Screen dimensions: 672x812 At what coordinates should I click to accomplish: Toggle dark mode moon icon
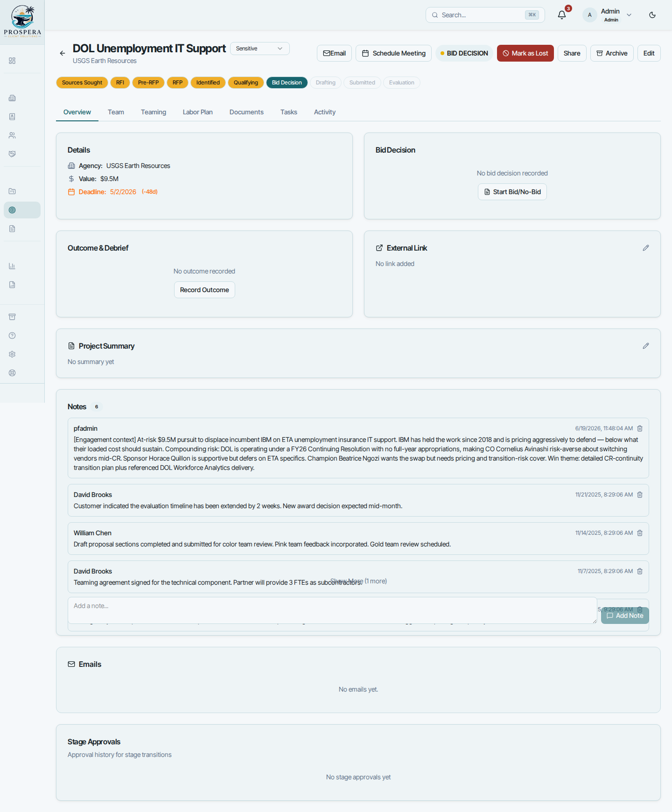click(x=652, y=15)
